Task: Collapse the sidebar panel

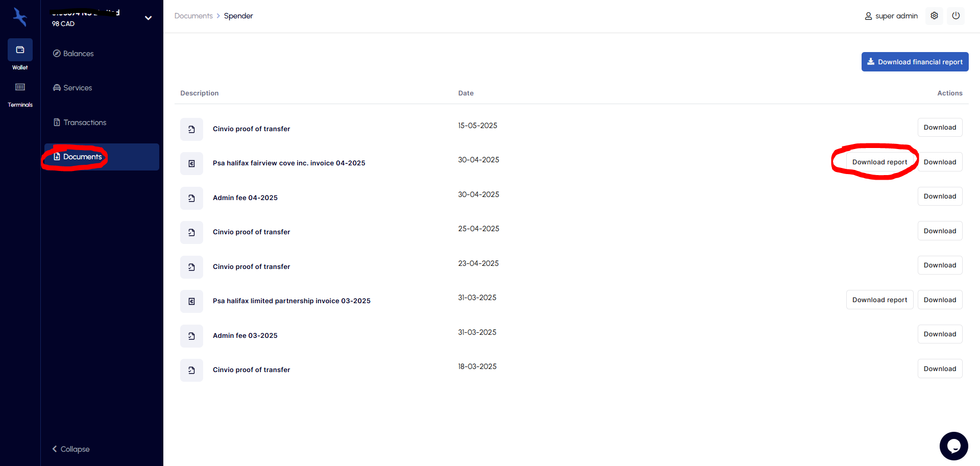Action: coord(71,449)
